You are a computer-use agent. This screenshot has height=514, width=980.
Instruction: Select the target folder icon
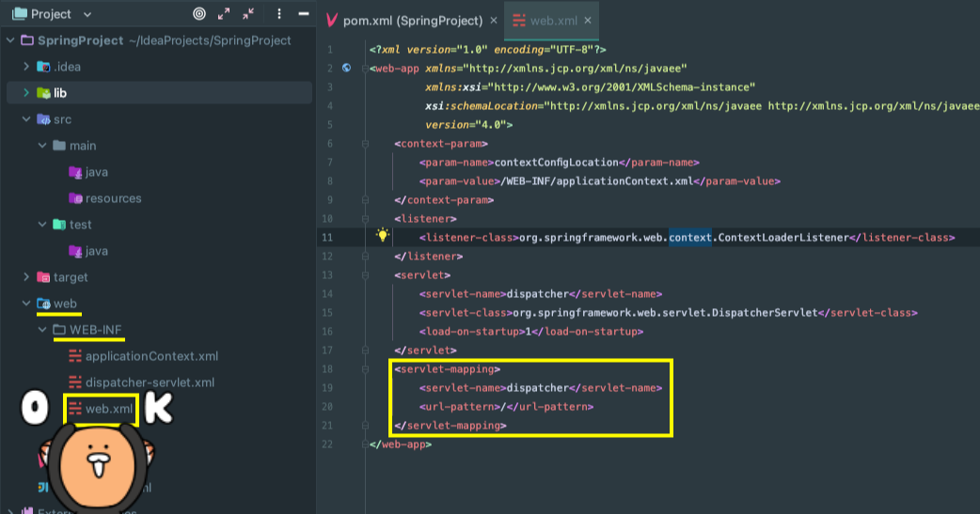click(x=43, y=277)
